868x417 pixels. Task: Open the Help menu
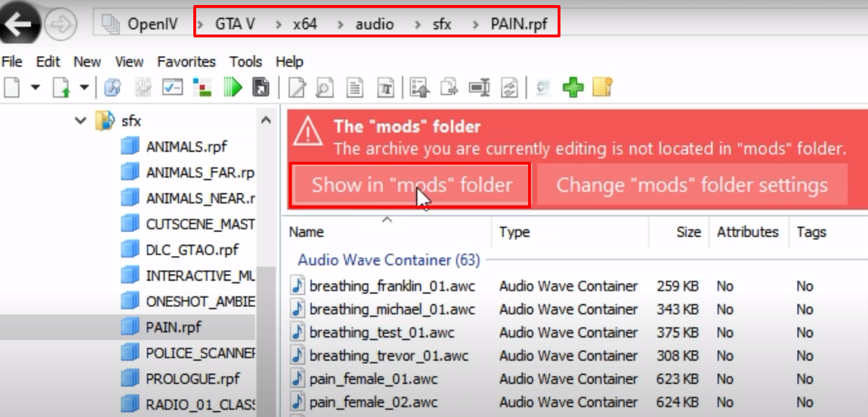click(x=290, y=62)
